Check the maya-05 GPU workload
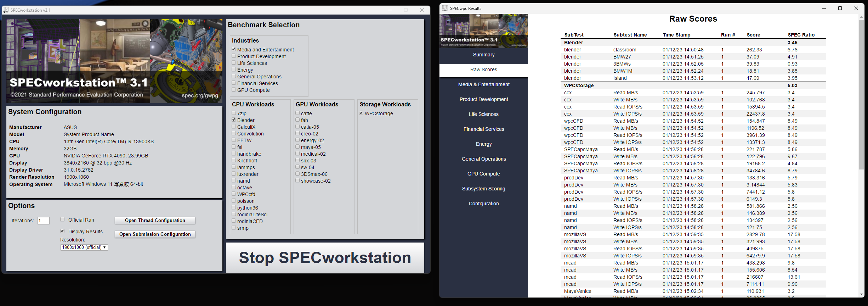The image size is (868, 306). [297, 147]
